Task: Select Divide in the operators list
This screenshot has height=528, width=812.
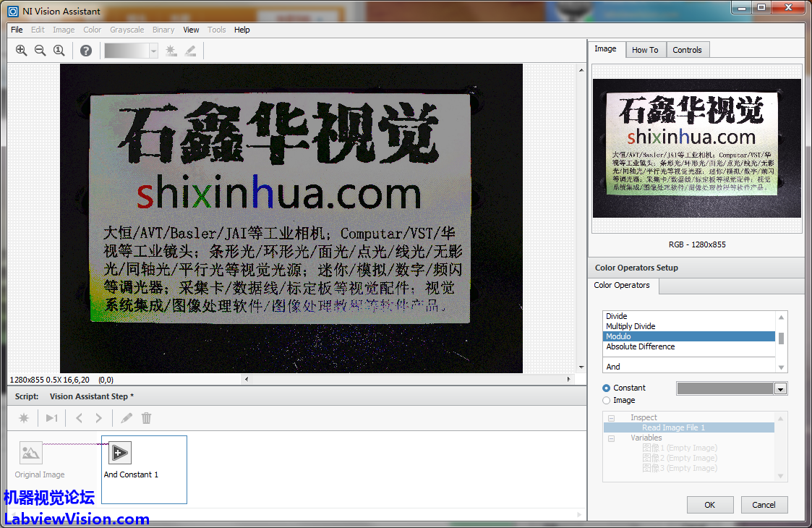Action: (689, 316)
